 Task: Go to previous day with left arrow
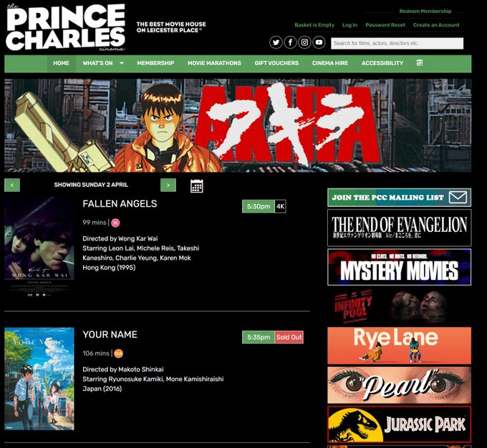[12, 185]
